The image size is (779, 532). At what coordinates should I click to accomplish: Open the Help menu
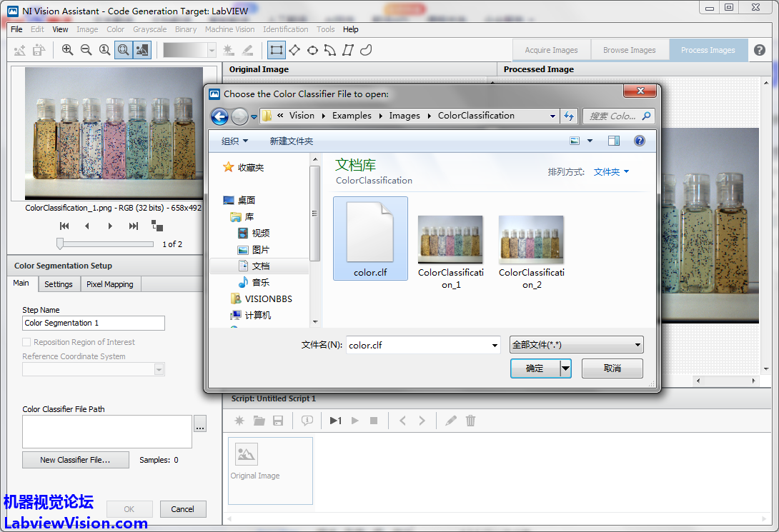[350, 29]
